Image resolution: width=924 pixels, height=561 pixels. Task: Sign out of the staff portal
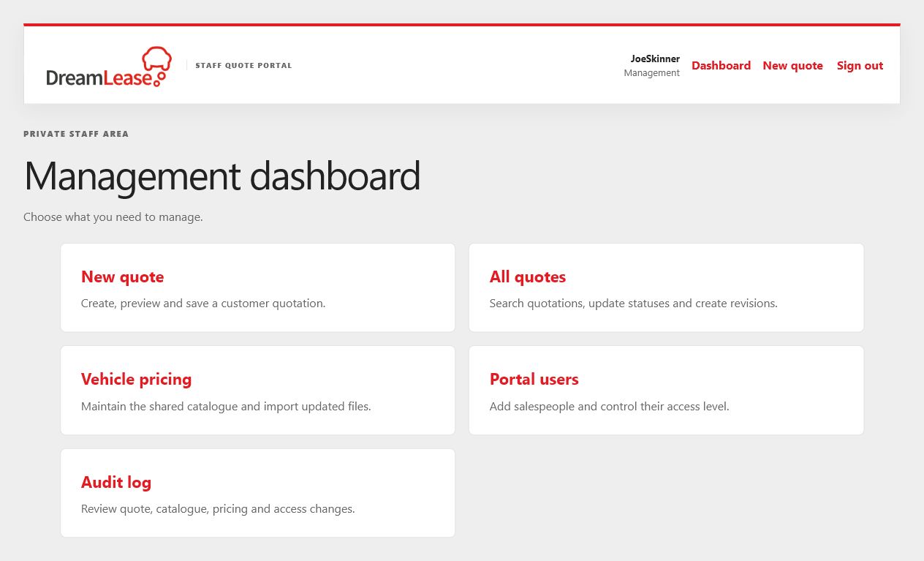860,66
